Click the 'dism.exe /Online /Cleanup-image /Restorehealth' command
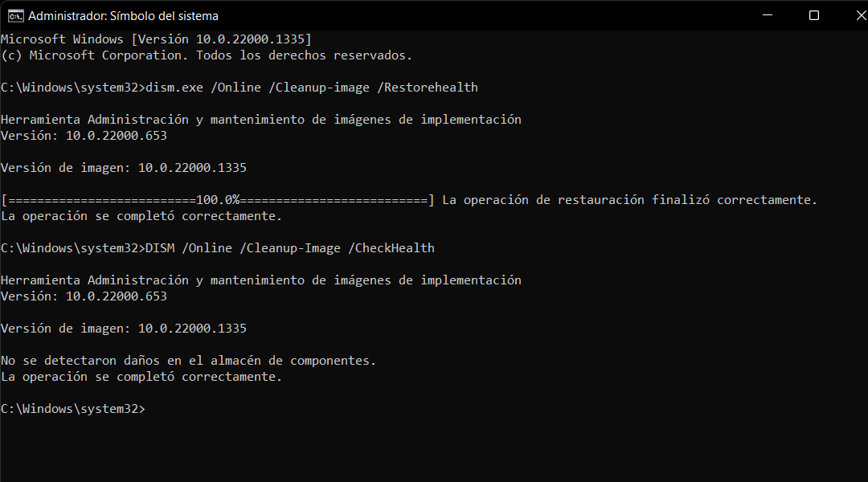Image resolution: width=868 pixels, height=482 pixels. point(312,88)
